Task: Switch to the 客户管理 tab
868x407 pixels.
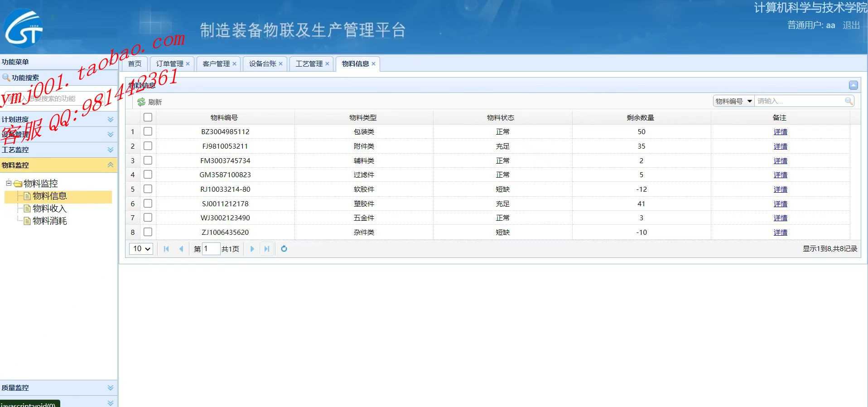Action: (216, 64)
